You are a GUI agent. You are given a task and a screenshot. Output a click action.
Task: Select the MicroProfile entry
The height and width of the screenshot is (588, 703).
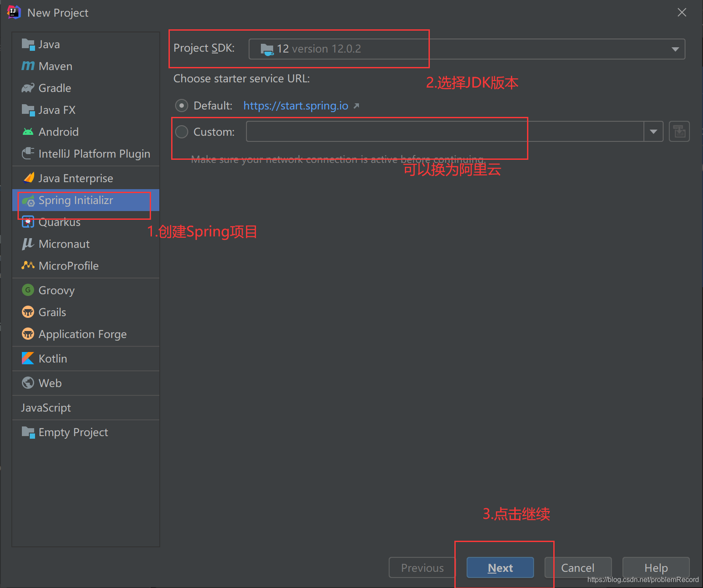86,266
